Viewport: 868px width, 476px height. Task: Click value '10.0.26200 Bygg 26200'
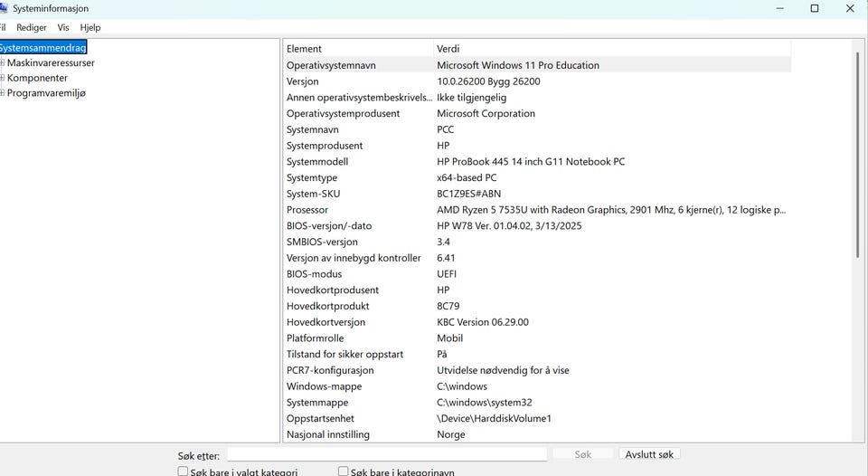(x=488, y=81)
